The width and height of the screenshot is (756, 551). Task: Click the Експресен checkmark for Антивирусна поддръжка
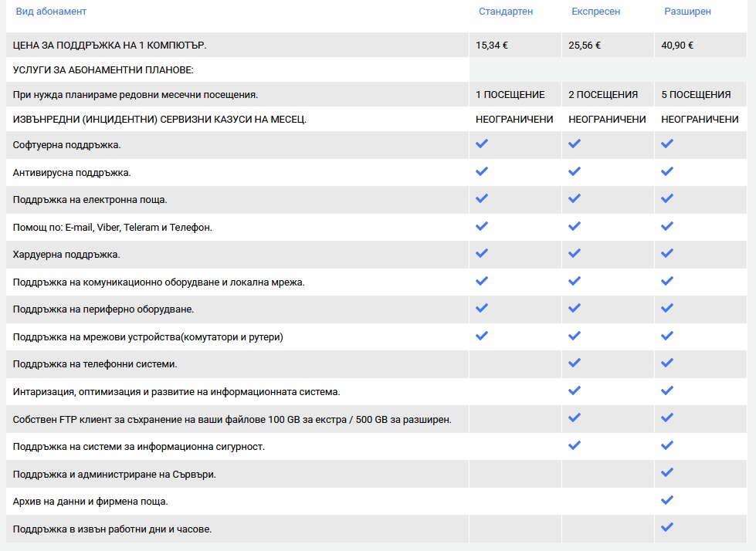point(575,171)
